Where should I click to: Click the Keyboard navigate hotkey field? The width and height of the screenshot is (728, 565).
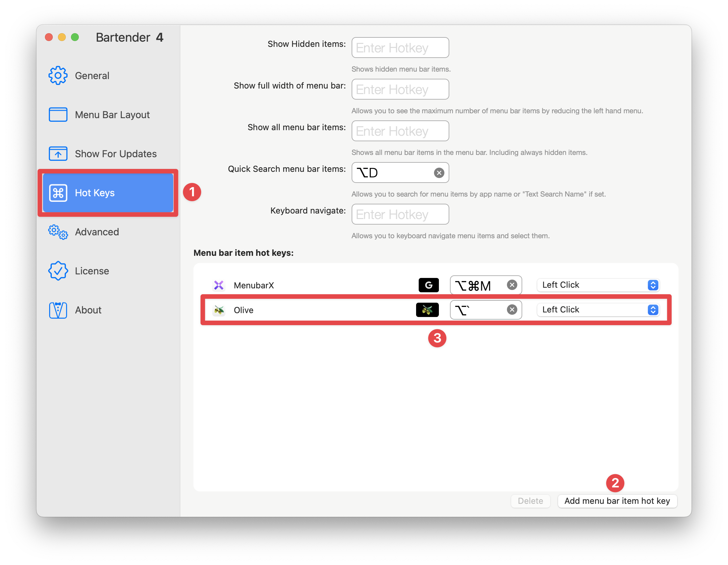pyautogui.click(x=400, y=214)
